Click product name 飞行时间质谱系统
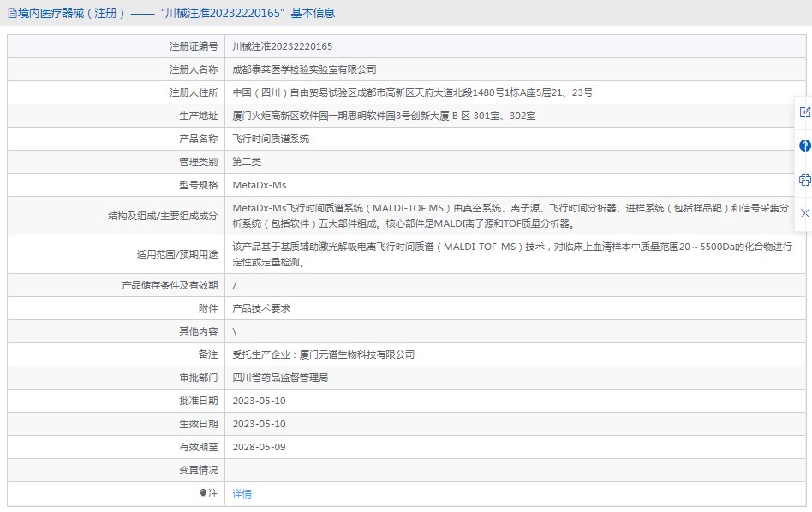This screenshot has height=512, width=812. 271,139
